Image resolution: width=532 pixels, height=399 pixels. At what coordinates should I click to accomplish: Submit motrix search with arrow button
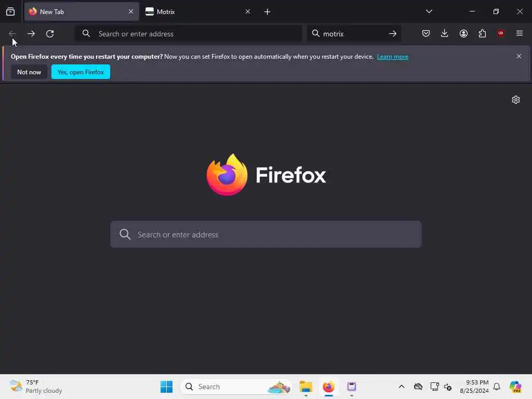point(393,34)
